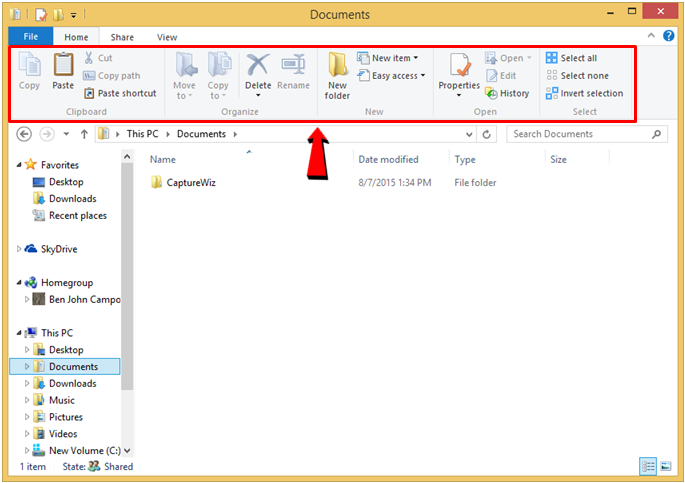This screenshot has height=483, width=685.
Task: Open Recent places in Favorites
Action: point(69,215)
